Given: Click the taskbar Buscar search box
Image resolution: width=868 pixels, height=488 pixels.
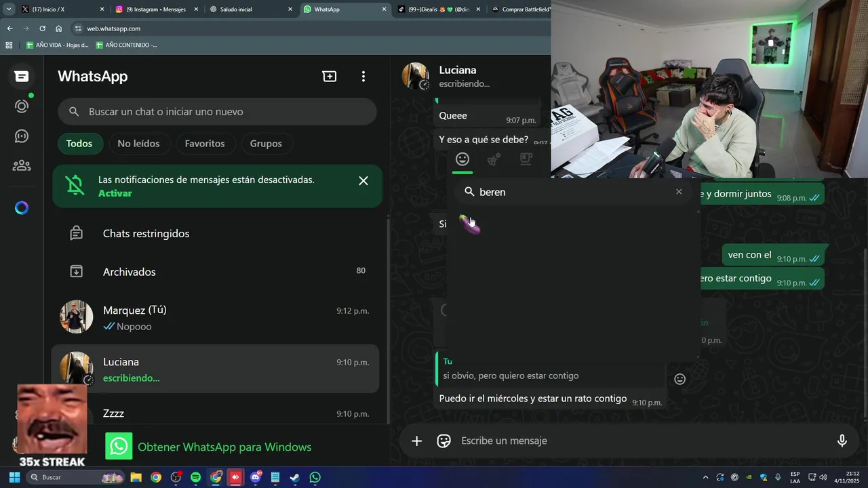Looking at the screenshot, I should [77, 477].
